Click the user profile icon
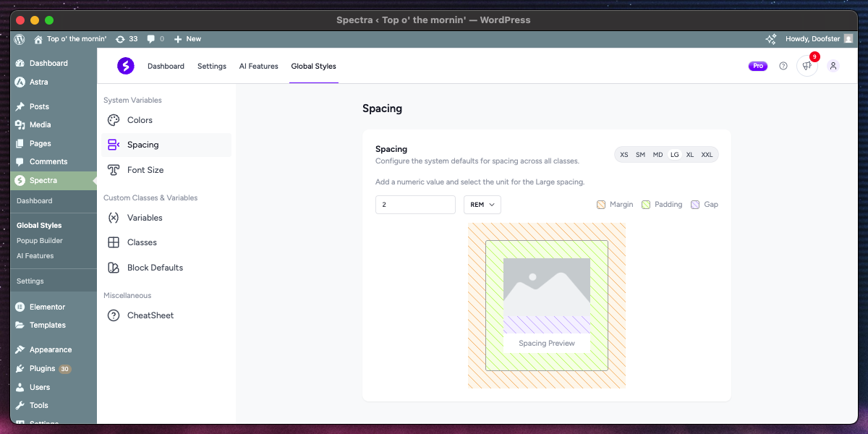 [833, 66]
